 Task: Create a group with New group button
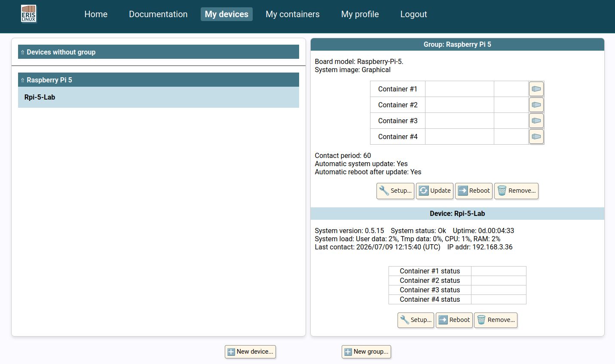tap(366, 352)
